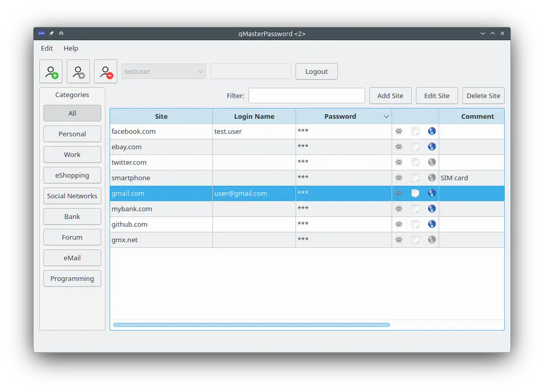The width and height of the screenshot is (544, 392).
Task: Click the pin window icon in title bar
Action: [x=51, y=34]
